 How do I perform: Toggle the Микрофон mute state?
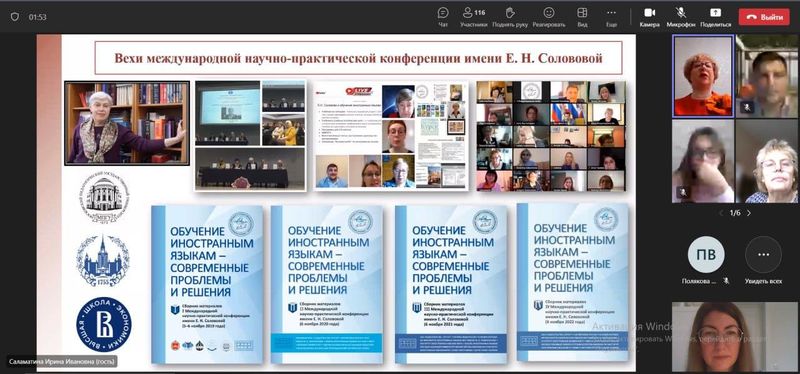point(681,16)
